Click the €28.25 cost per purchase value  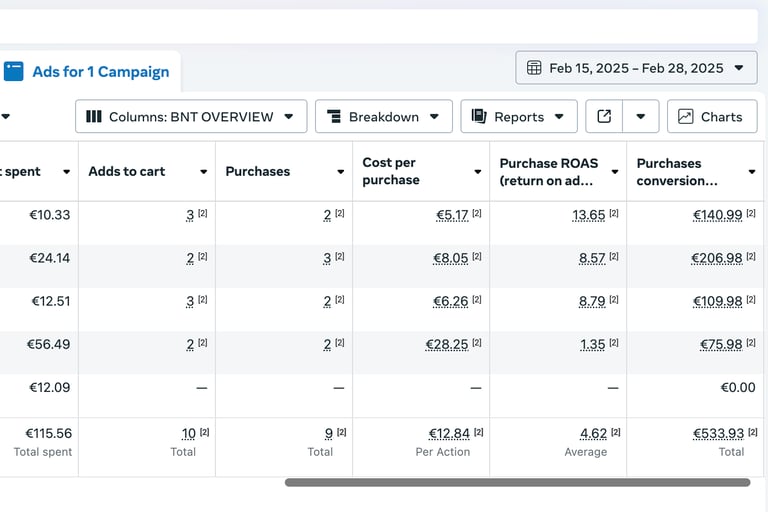click(x=447, y=344)
